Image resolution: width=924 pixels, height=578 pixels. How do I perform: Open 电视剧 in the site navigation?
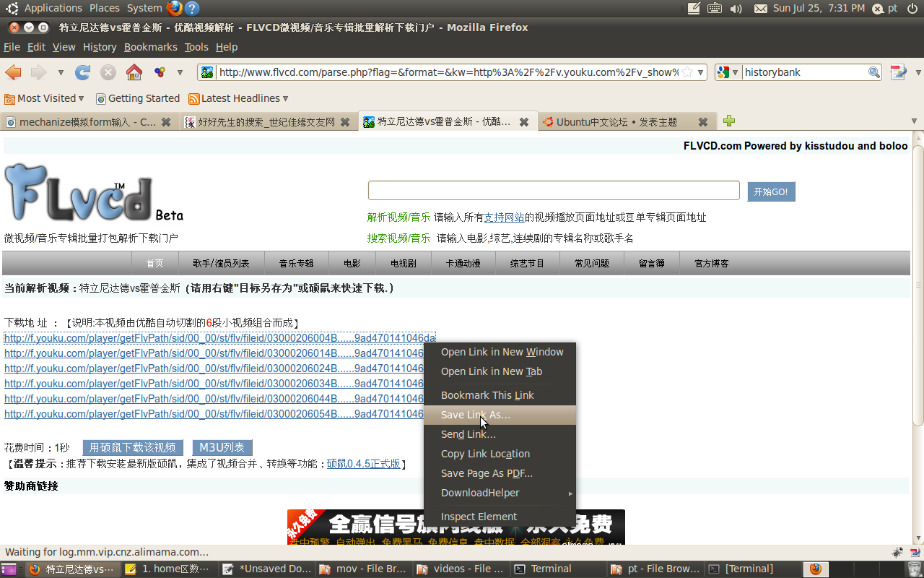[x=403, y=264]
